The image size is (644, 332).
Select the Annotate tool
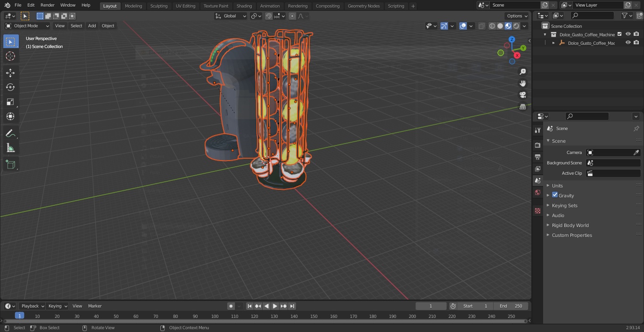[10, 134]
